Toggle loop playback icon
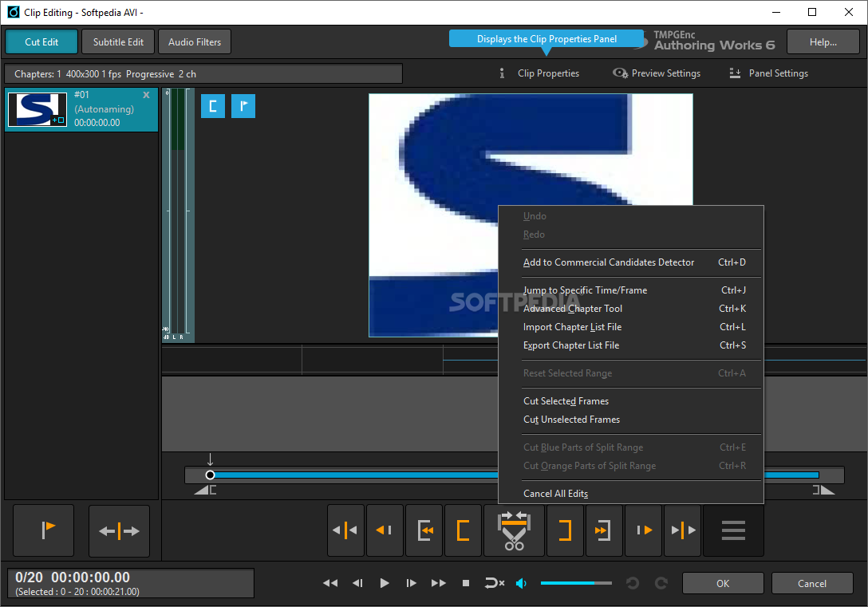The height and width of the screenshot is (607, 868). 494,583
